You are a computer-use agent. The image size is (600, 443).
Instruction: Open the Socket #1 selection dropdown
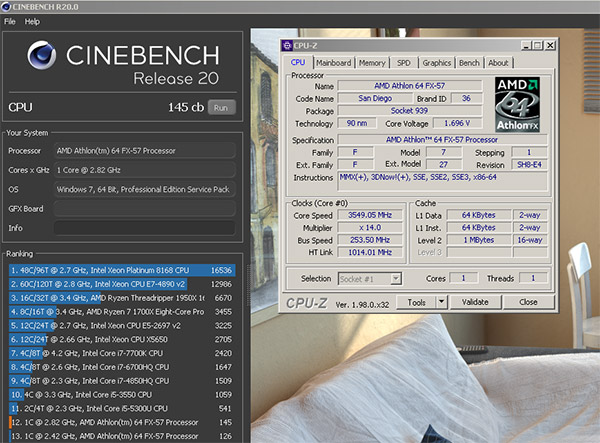click(x=370, y=279)
